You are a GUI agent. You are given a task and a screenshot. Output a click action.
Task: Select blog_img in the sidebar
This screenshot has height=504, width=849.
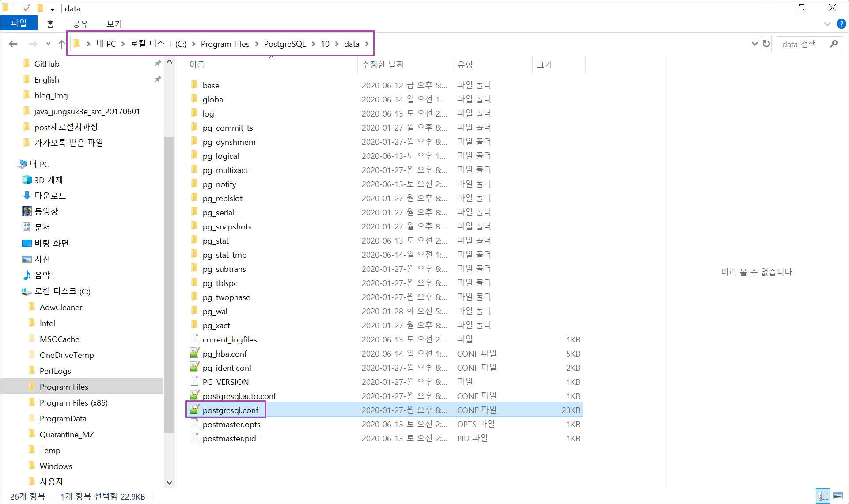pos(51,95)
